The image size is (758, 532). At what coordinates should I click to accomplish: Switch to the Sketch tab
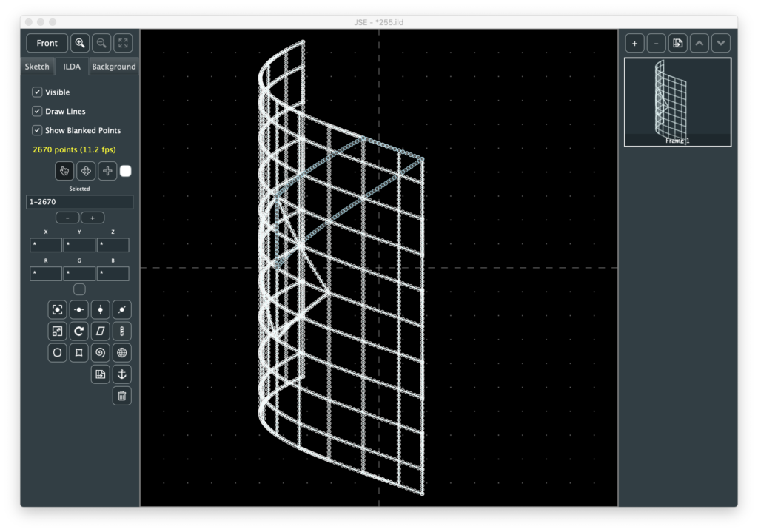tap(37, 67)
